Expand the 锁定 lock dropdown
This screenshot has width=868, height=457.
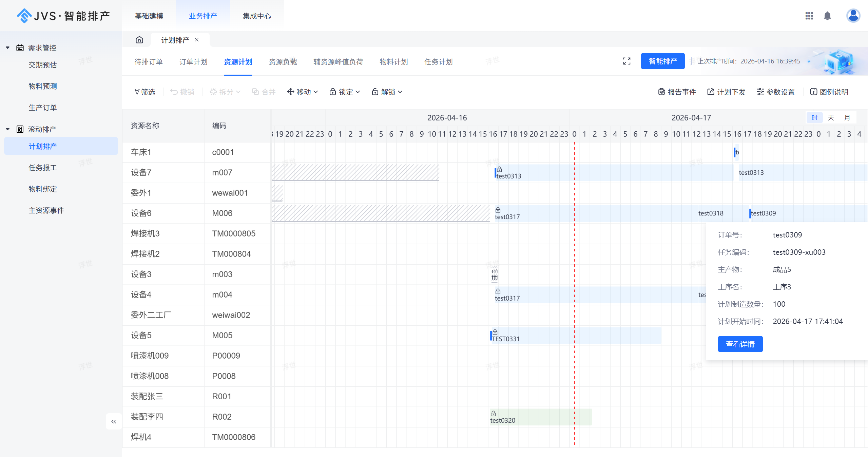click(x=345, y=92)
